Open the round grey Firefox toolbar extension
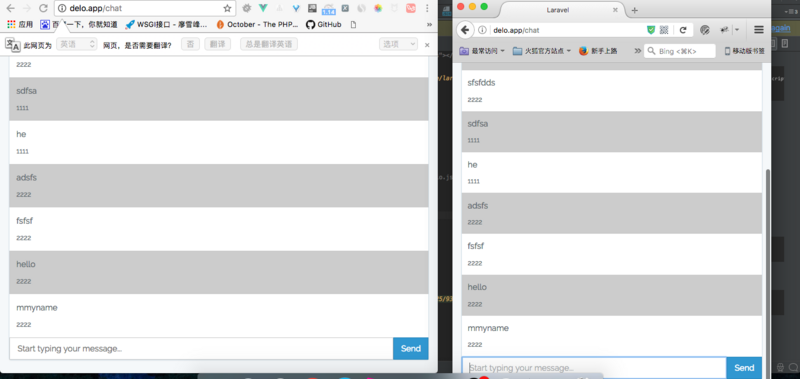Screen dimensions: 800x379 click(705, 30)
